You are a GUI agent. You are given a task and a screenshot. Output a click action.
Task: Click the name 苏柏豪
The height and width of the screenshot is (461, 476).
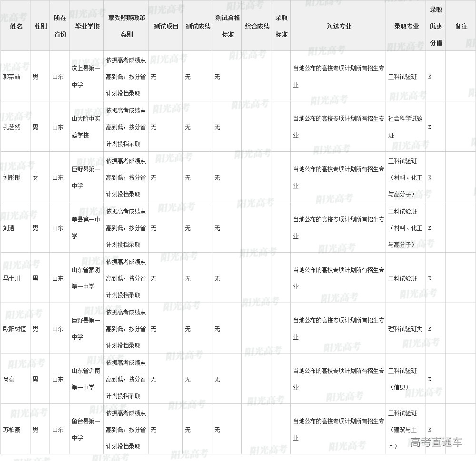point(12,430)
